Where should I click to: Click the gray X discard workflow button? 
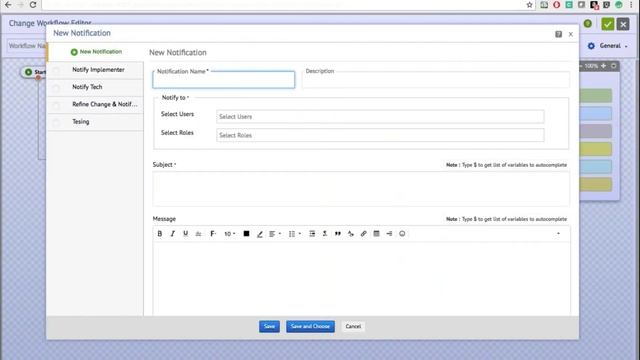(x=623, y=24)
